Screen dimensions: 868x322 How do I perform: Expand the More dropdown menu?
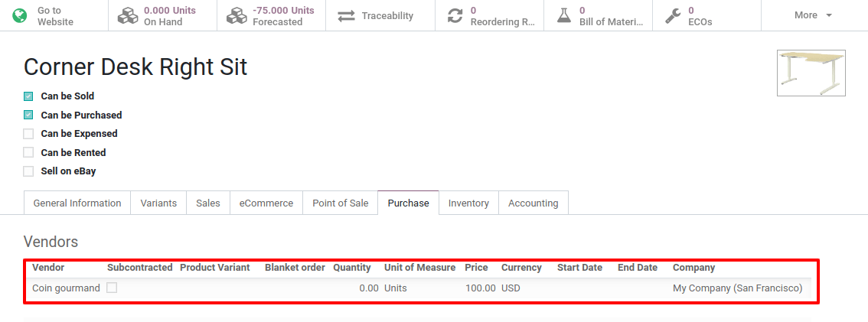tap(813, 15)
